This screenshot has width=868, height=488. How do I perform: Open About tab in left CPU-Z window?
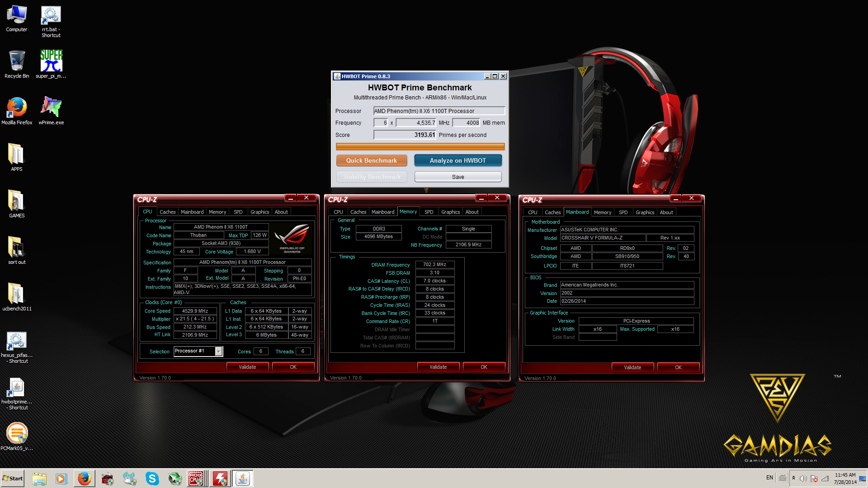coord(281,212)
